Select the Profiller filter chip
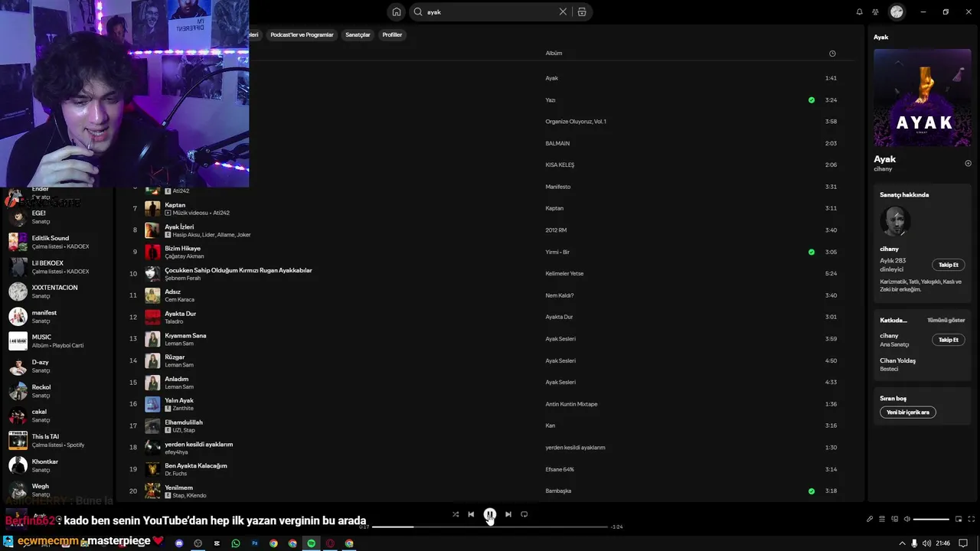Screen dimensions: 980x551 [392, 35]
